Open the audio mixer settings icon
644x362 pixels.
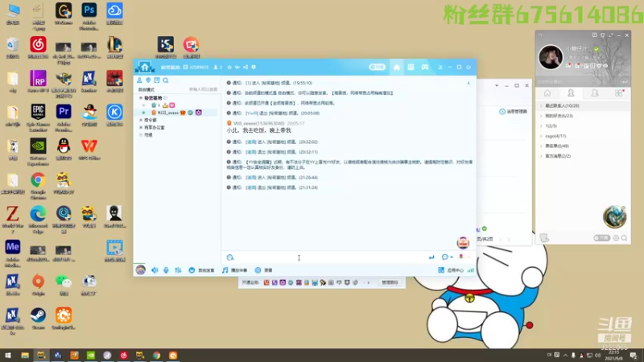point(178,270)
